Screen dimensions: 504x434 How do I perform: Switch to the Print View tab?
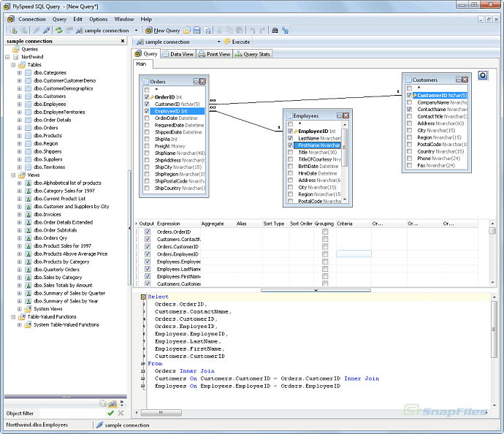pos(215,54)
